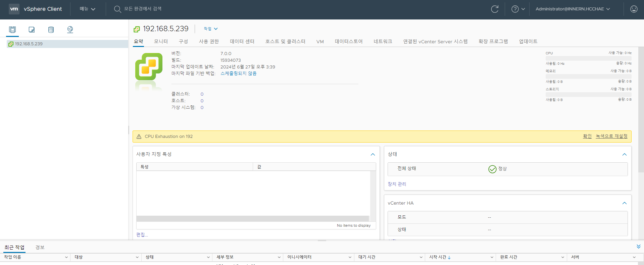Click the 모든 환경에서 검색 search field
The height and width of the screenshot is (265, 644).
143,9
